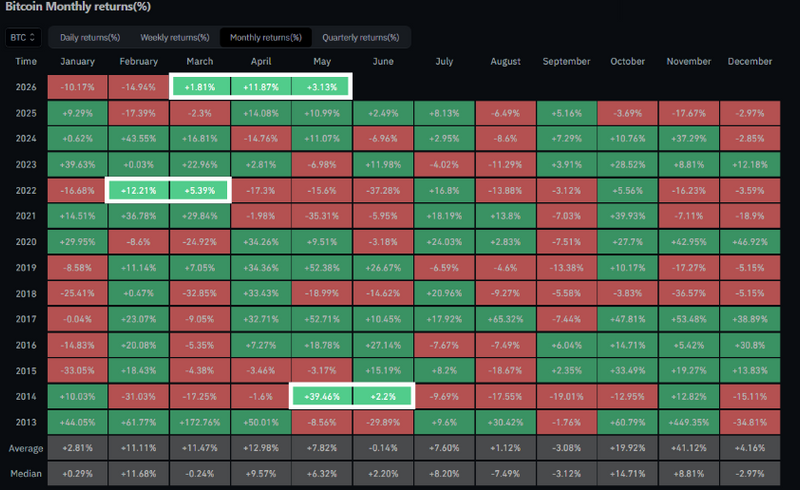Click the 2022 June -37.28% cell

pyautogui.click(x=383, y=190)
